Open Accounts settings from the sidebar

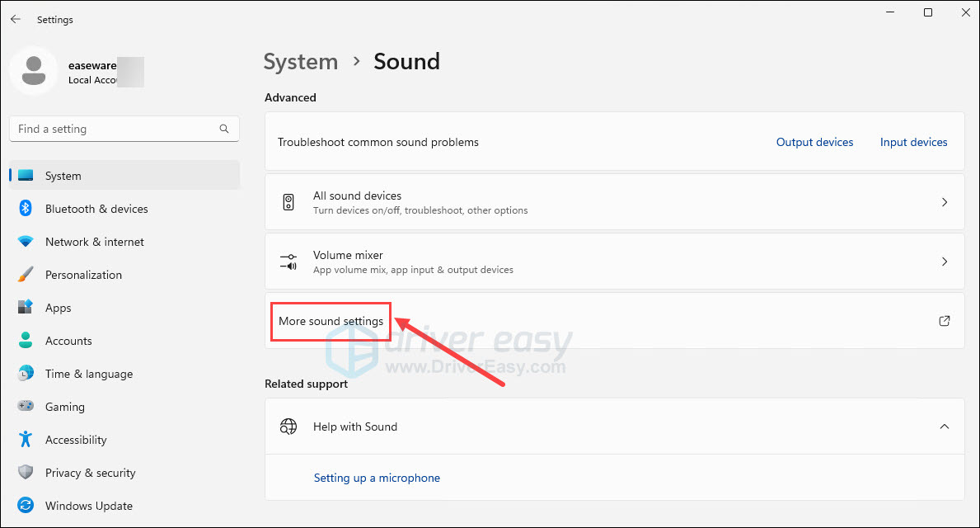pos(68,341)
